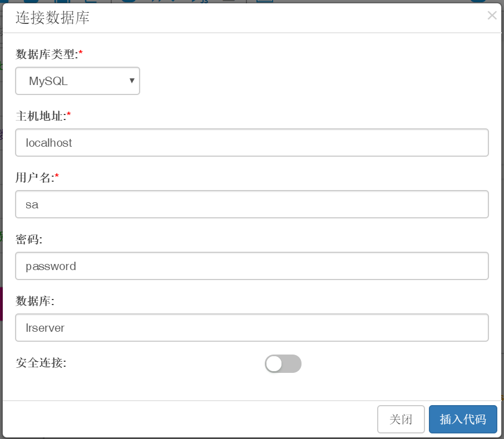Viewport: 504px width, 439px height.
Task: Open the 数据库类型 MySQL dropdown
Action: click(x=77, y=81)
